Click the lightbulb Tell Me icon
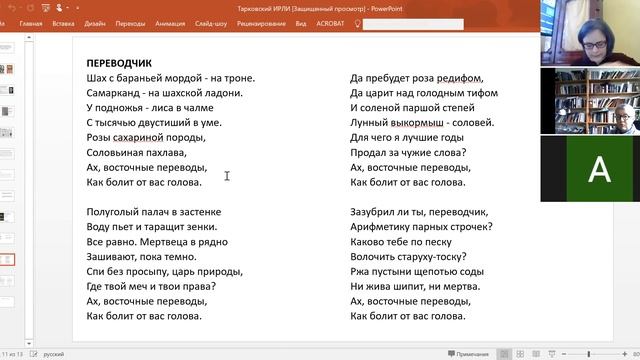Image resolution: width=640 pixels, height=360 pixels. pyautogui.click(x=358, y=24)
